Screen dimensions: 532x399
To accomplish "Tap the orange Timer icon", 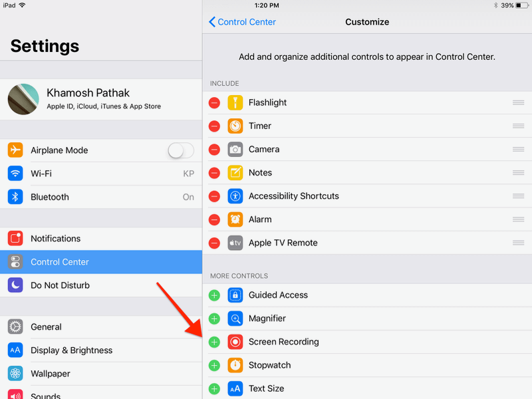I will click(x=235, y=126).
